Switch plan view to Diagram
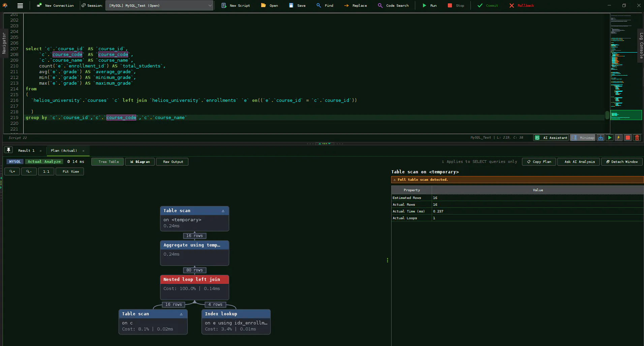 tap(140, 162)
